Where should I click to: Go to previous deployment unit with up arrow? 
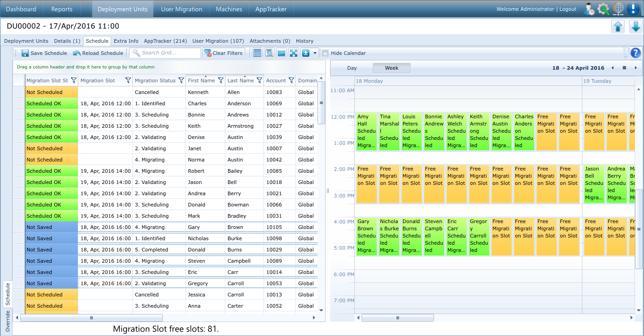(618, 27)
